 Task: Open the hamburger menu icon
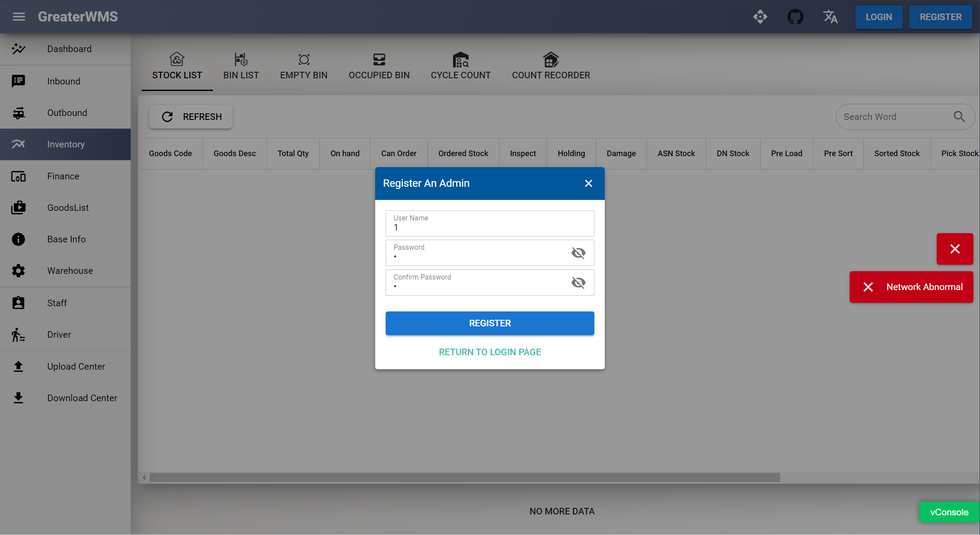(19, 17)
